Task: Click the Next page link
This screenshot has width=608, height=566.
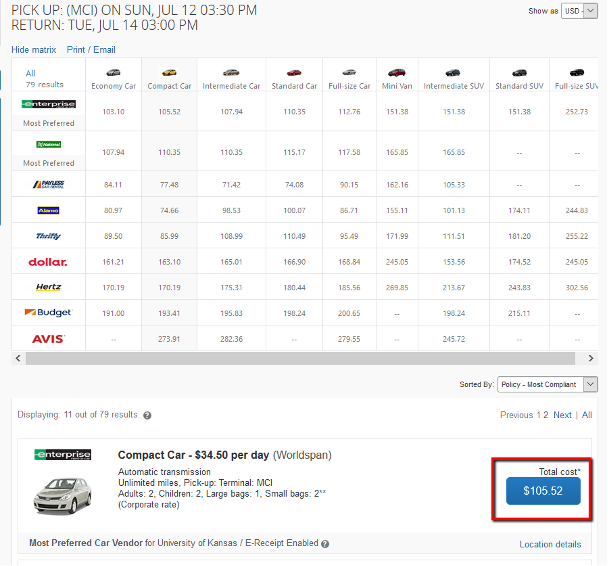Action: (x=562, y=415)
